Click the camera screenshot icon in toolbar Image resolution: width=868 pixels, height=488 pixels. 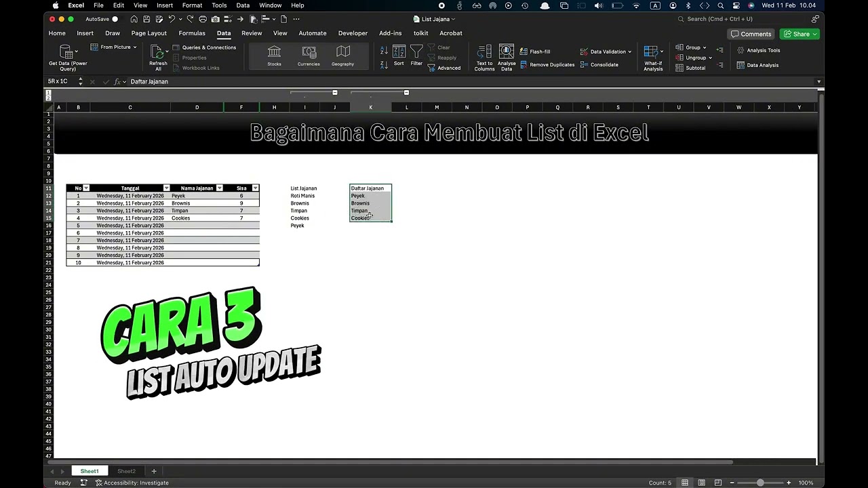tap(216, 19)
